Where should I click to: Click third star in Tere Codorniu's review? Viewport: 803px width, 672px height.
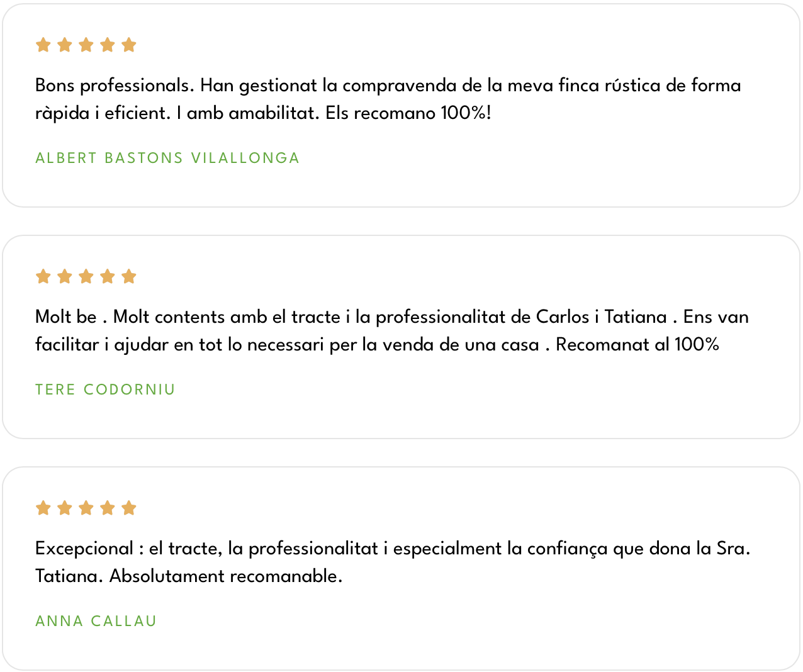click(x=86, y=277)
